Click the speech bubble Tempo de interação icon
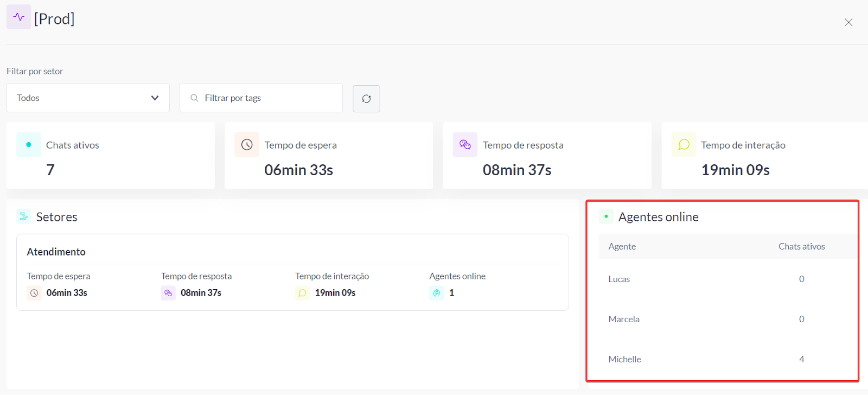 (684, 145)
